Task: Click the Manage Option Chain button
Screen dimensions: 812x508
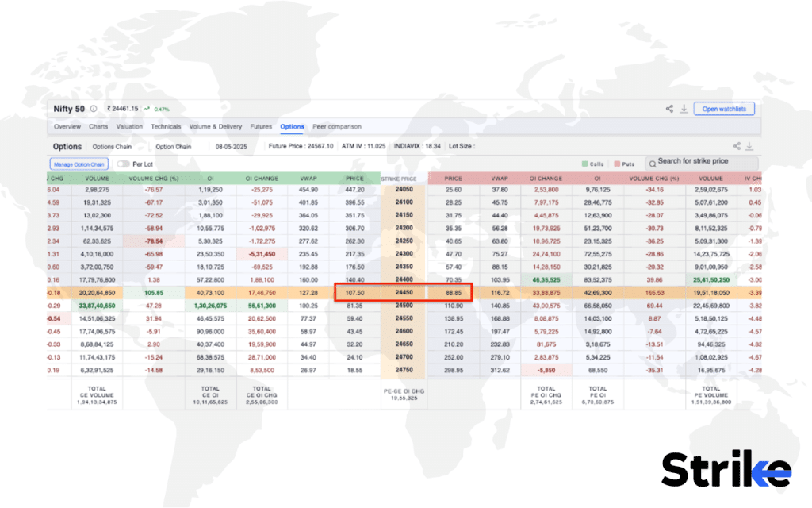Action: click(79, 164)
